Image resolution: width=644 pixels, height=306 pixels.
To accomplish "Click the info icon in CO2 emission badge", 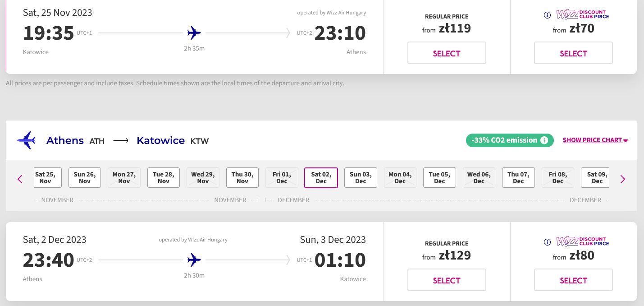I will point(544,140).
